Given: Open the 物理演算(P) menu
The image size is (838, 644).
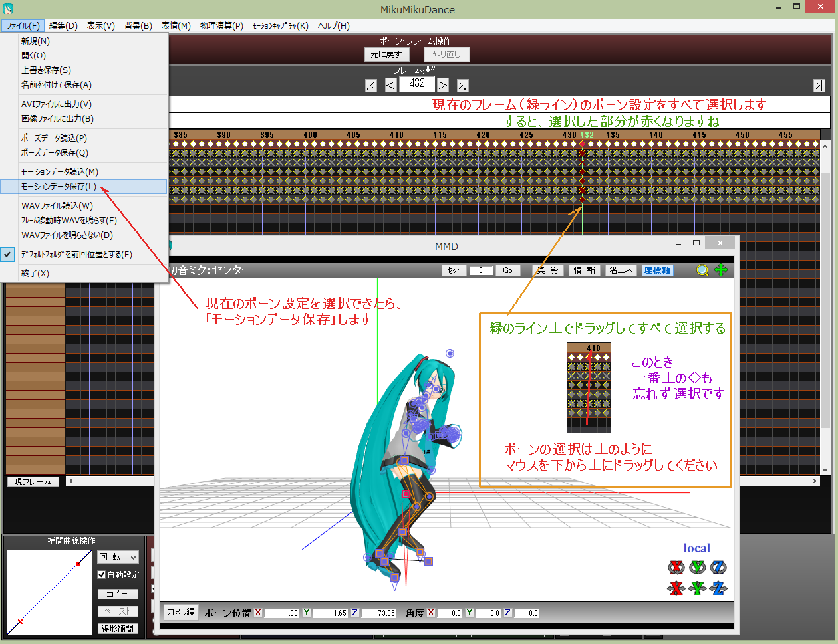Looking at the screenshot, I should coord(221,25).
